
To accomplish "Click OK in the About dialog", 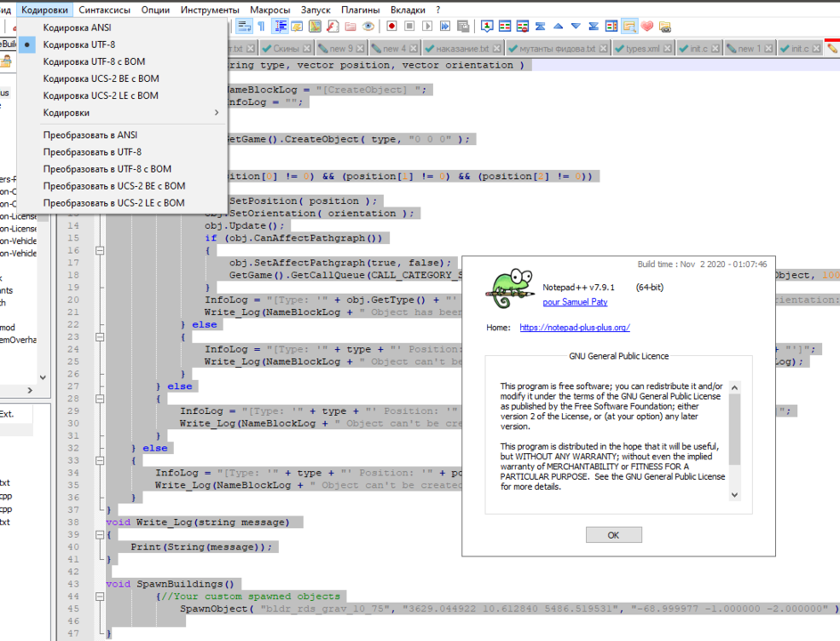I will (x=614, y=535).
